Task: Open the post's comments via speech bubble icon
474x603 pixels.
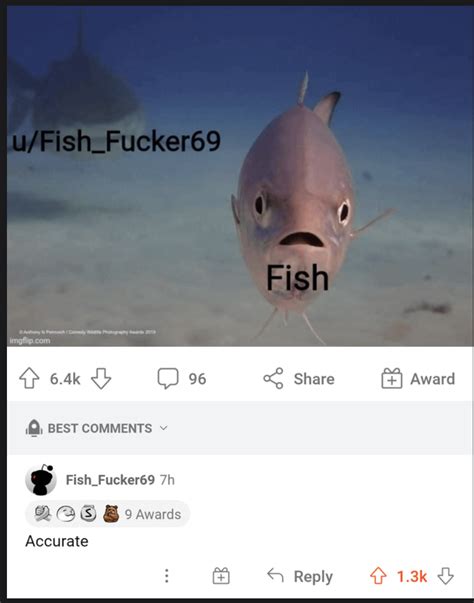Action: point(168,378)
